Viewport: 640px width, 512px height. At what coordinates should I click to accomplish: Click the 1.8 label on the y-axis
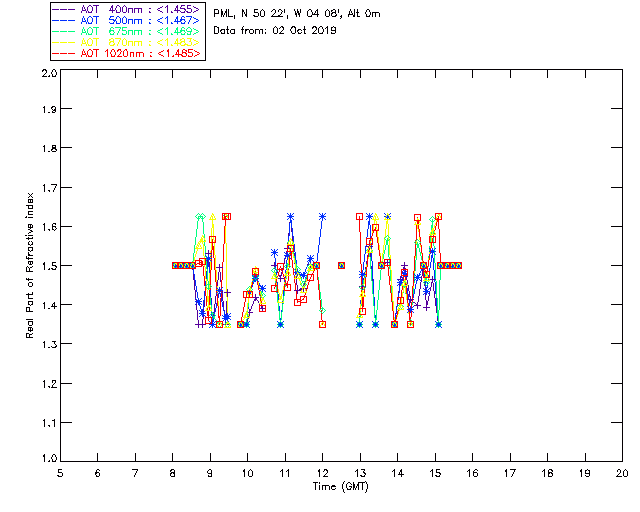pyautogui.click(x=49, y=148)
